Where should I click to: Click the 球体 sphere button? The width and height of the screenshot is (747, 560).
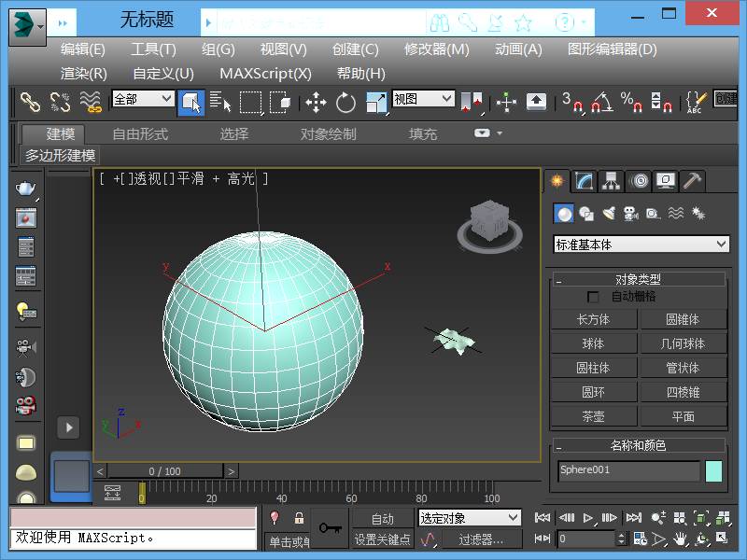(x=594, y=343)
